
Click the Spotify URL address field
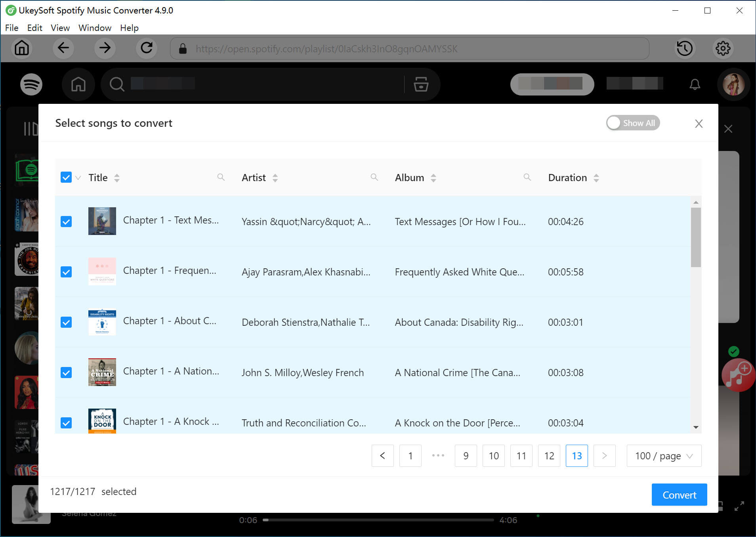tap(409, 49)
